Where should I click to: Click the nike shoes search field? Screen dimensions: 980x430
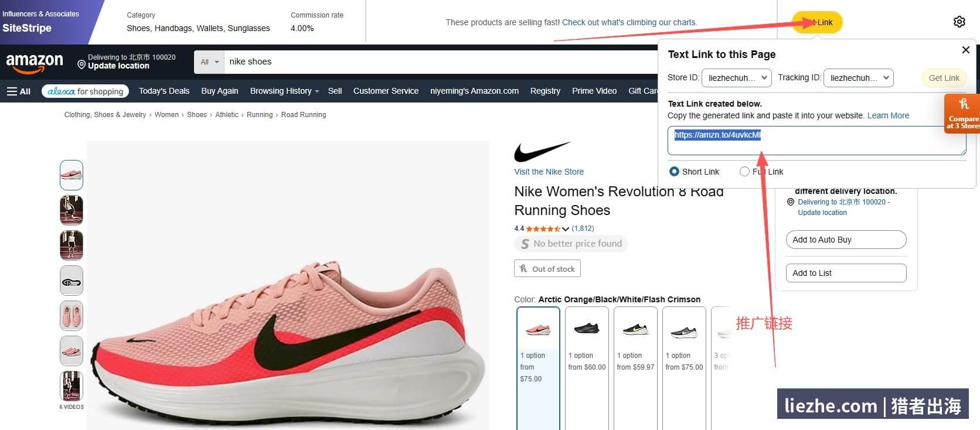point(441,62)
